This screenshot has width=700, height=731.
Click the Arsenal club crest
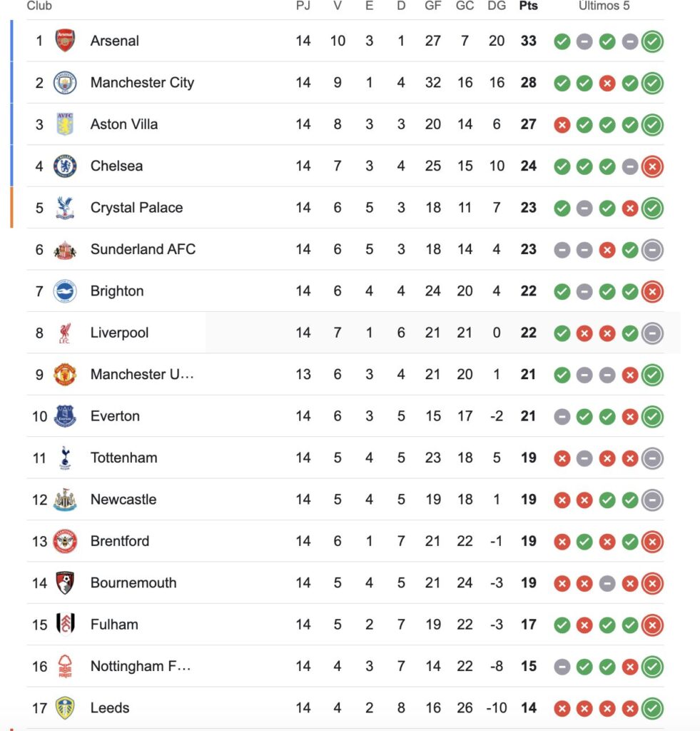(65, 41)
